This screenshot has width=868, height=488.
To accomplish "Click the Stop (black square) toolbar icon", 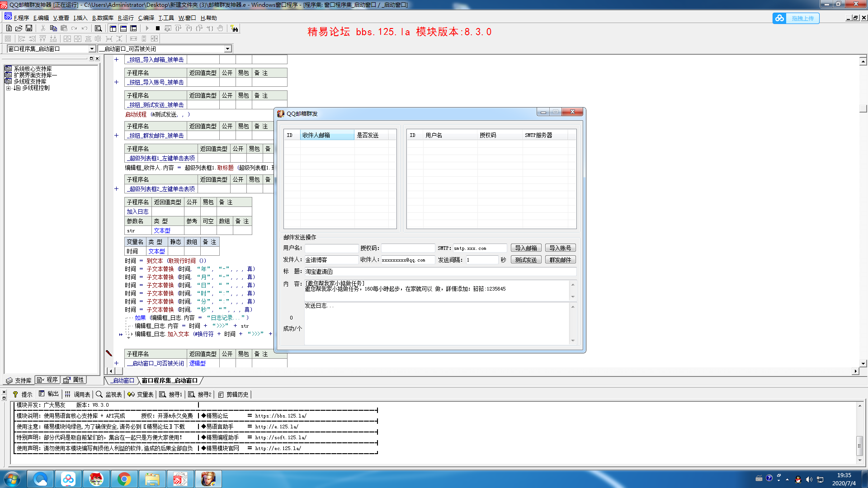I will click(x=157, y=28).
